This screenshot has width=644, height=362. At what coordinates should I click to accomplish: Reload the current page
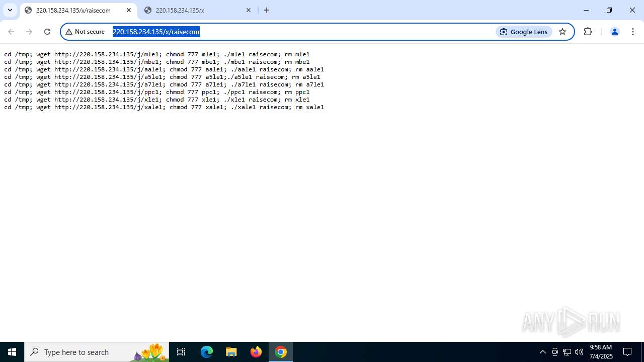(x=47, y=32)
